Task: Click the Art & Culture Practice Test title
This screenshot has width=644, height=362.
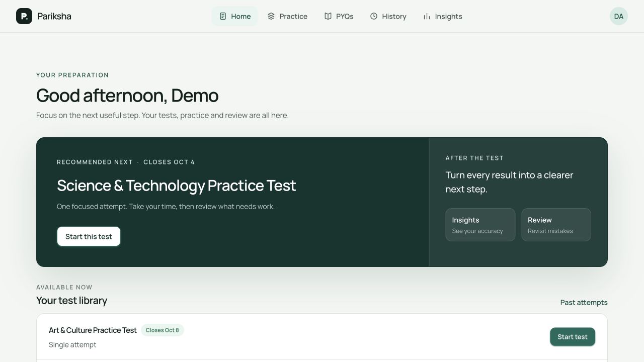Action: [x=93, y=330]
